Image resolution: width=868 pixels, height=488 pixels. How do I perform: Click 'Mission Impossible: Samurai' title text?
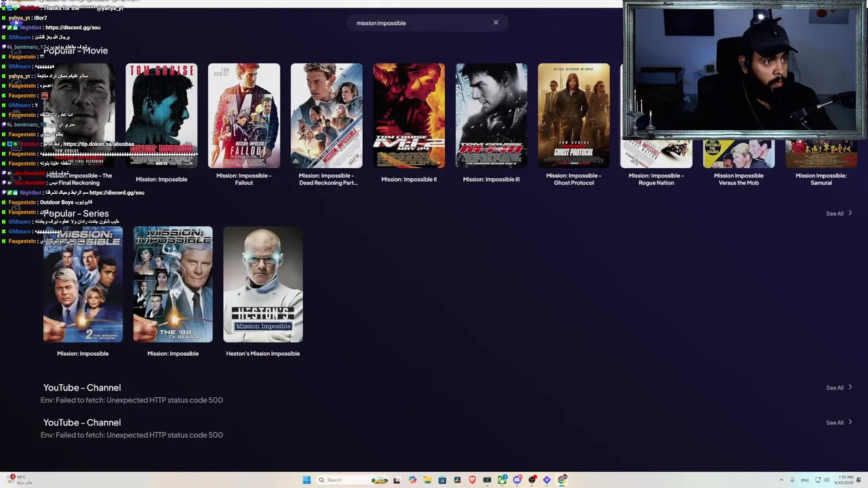[x=821, y=179]
